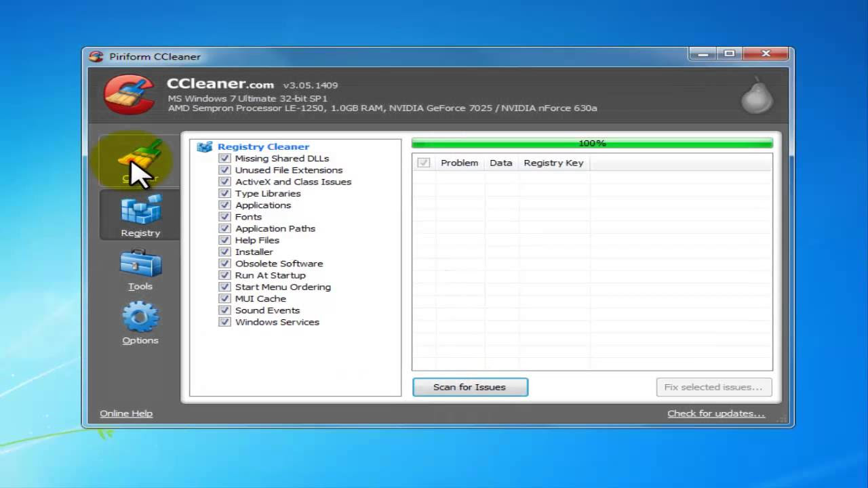Toggle Windows Services checkbox

pyautogui.click(x=224, y=322)
